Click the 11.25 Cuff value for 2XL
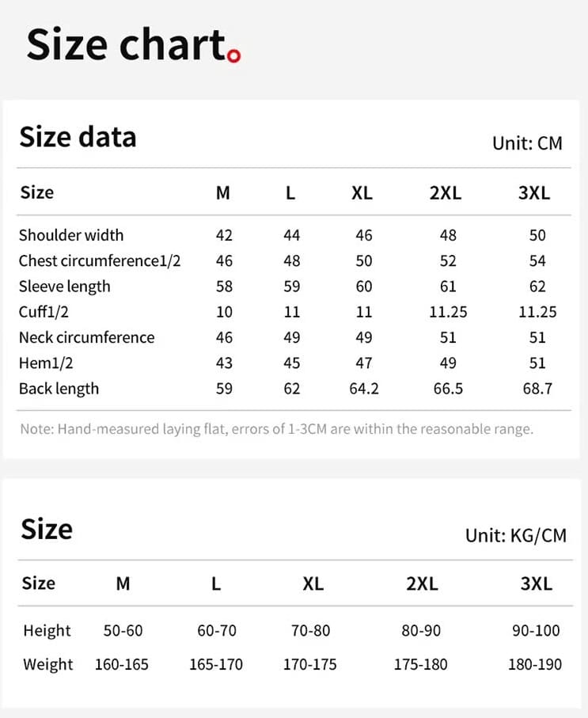The image size is (588, 718). pyautogui.click(x=448, y=312)
